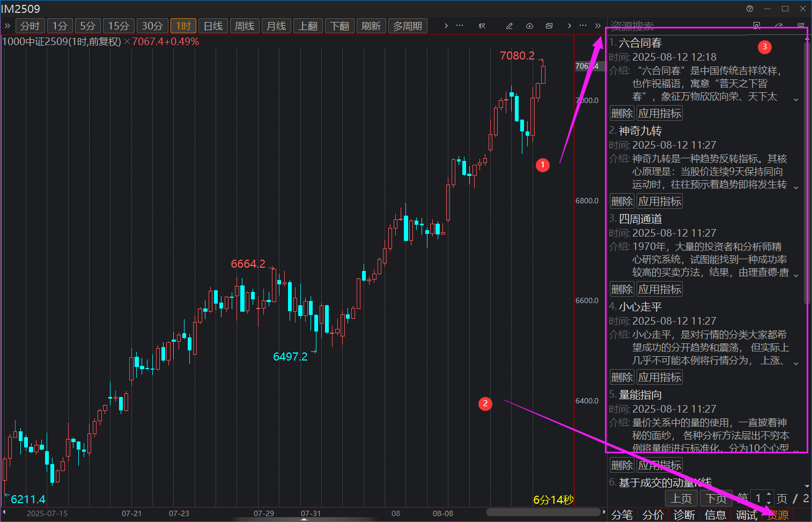Screen dimensions: 812x522
Task: Click the chart screenshot icon in toolbar
Action: coord(549,26)
